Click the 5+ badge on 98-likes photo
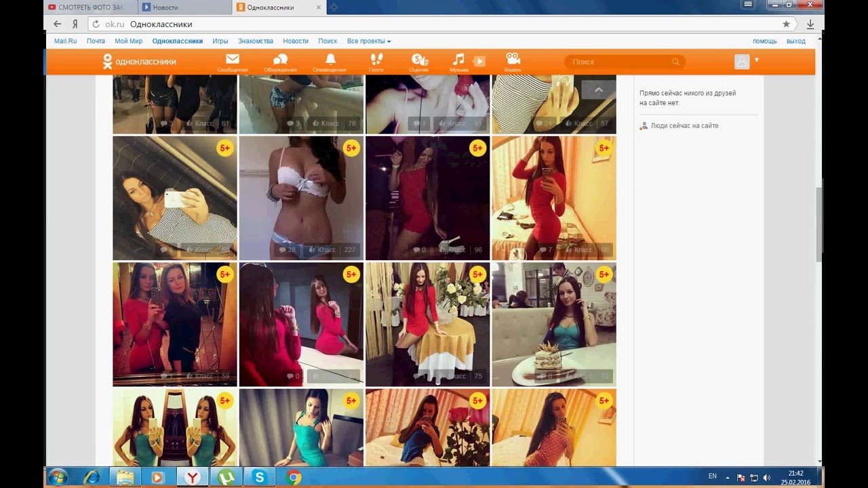Screen dimensions: 868x488 (604, 148)
